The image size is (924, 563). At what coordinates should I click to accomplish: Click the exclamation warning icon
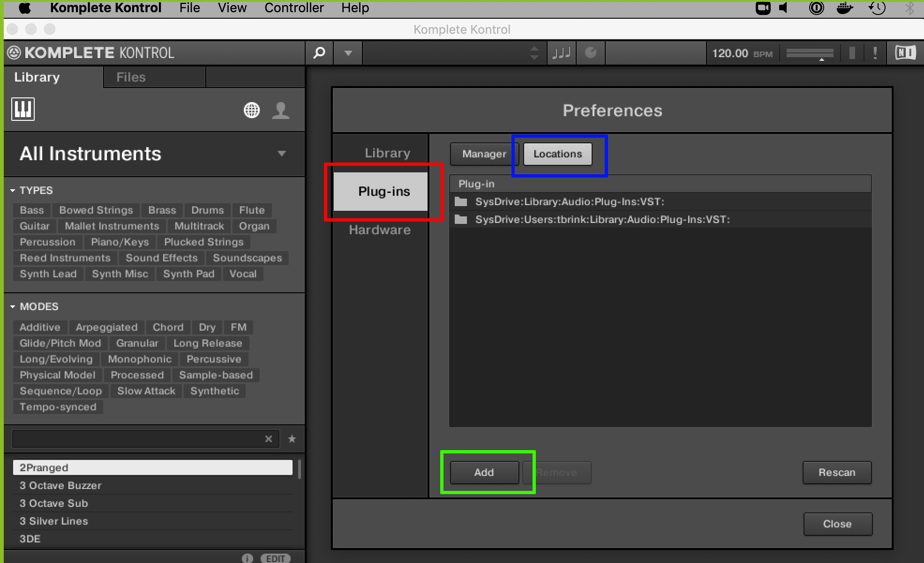click(875, 52)
